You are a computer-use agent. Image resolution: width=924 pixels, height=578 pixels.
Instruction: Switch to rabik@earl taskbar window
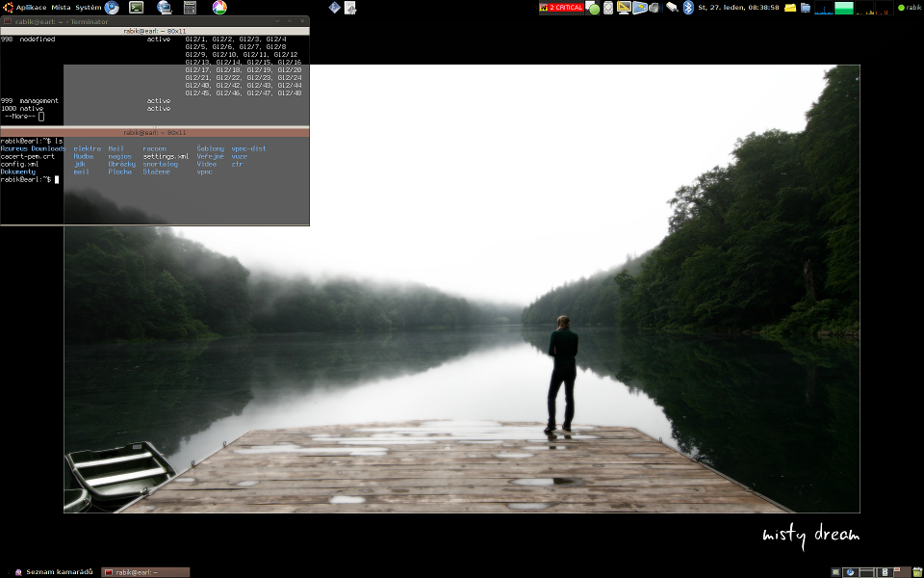click(145, 572)
